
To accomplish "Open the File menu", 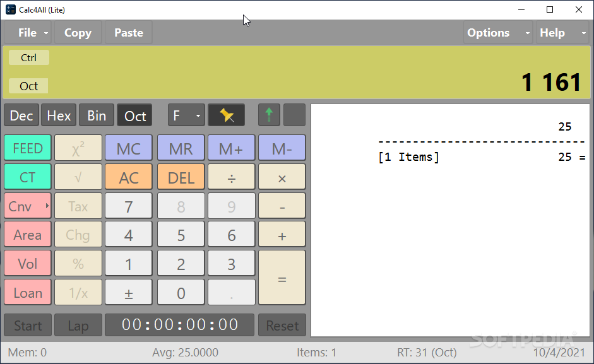I will (x=28, y=33).
